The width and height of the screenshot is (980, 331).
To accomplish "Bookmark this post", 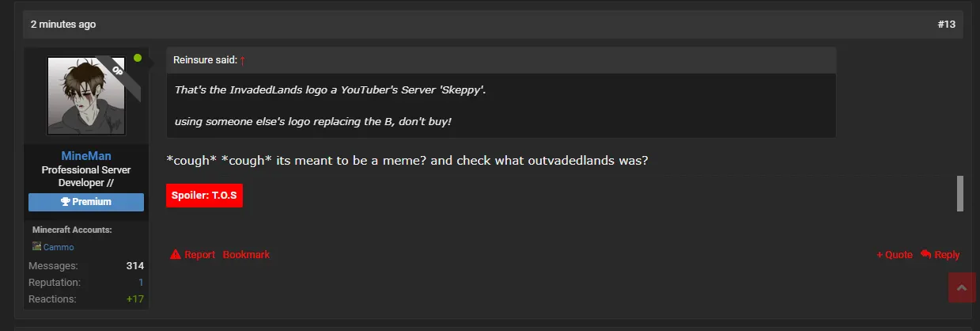I will (246, 254).
